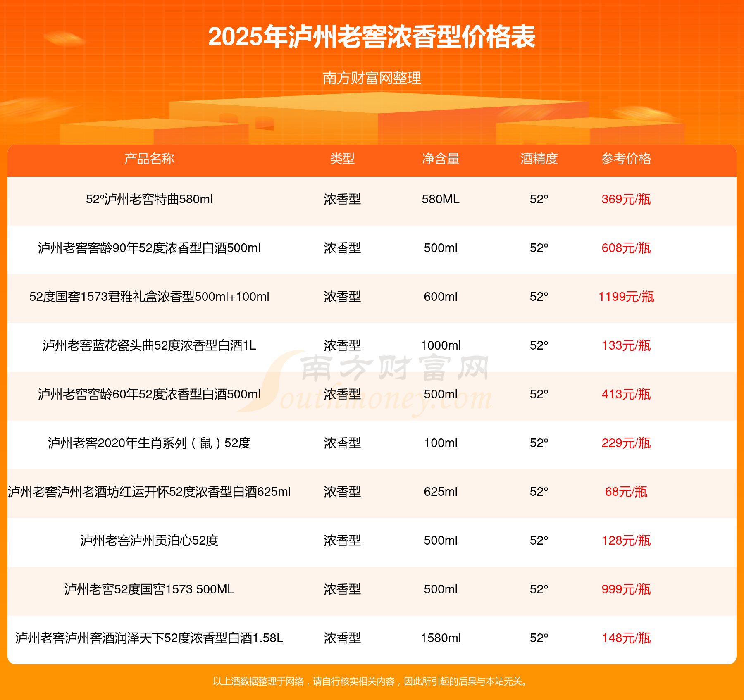Screen dimensions: 744x700
Task: Click the price 999元/瓶
Action: coord(626,589)
